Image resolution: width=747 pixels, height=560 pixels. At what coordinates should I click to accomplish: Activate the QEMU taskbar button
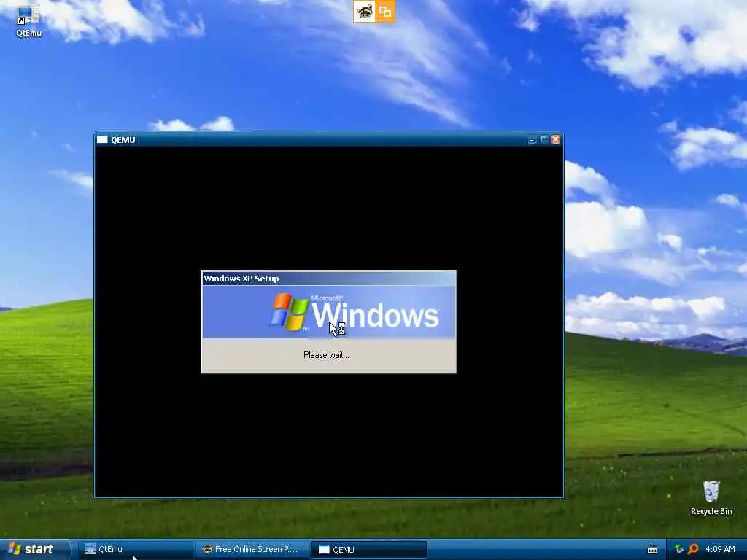click(x=368, y=550)
